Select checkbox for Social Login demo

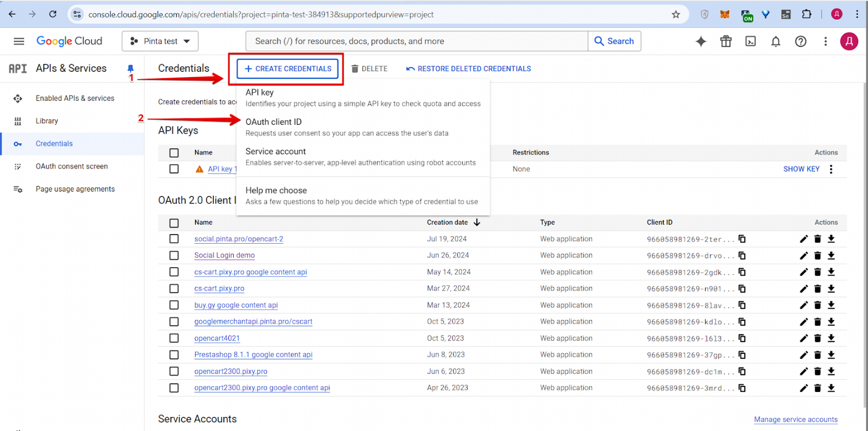[x=174, y=256]
